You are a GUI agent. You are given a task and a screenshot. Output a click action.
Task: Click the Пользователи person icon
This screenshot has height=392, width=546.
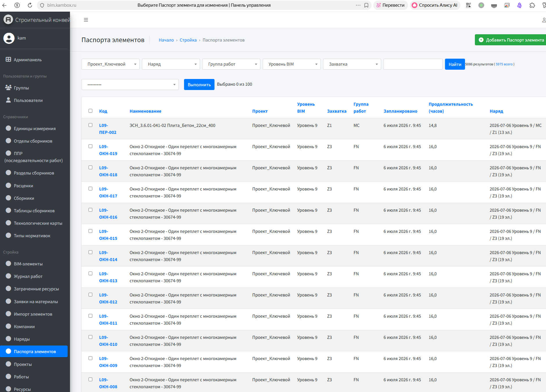[x=8, y=100]
